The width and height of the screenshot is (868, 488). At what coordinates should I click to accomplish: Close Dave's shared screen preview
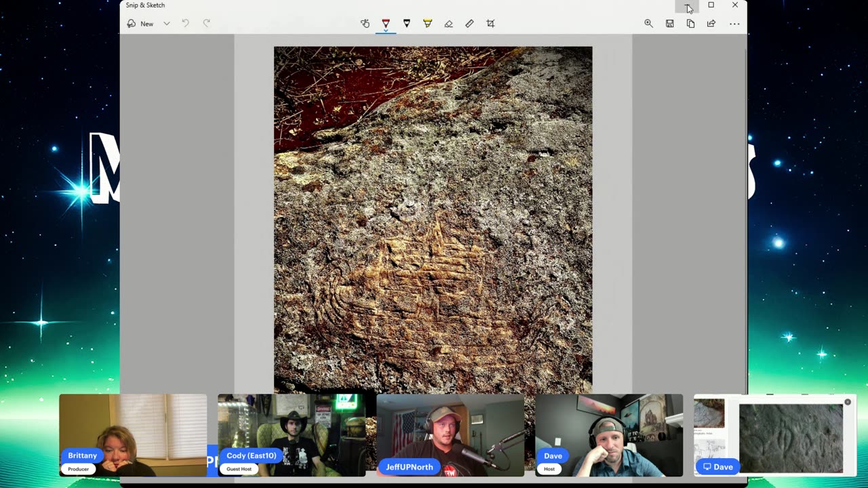pyautogui.click(x=848, y=403)
